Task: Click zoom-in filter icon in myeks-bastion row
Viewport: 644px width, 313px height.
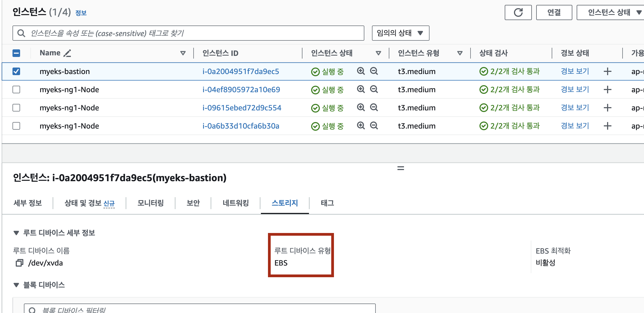Action: coord(361,71)
